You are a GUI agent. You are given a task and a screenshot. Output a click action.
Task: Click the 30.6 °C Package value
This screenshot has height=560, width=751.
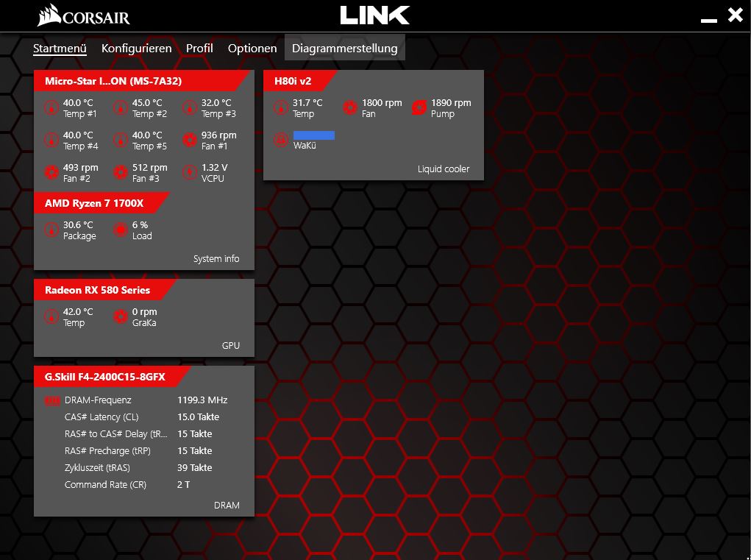click(78, 224)
